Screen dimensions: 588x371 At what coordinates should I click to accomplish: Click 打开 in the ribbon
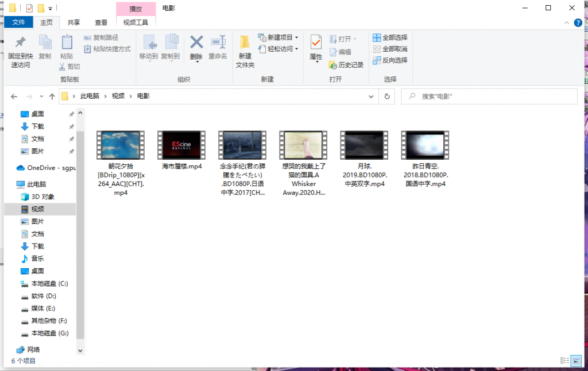click(x=343, y=39)
